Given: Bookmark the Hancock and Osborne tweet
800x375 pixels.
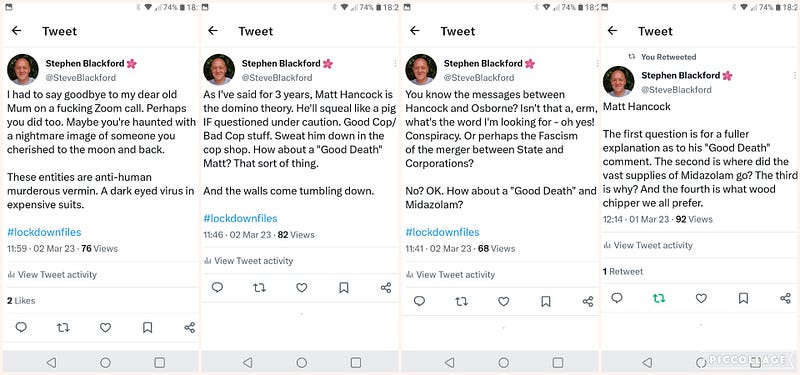Looking at the screenshot, I should [x=546, y=301].
